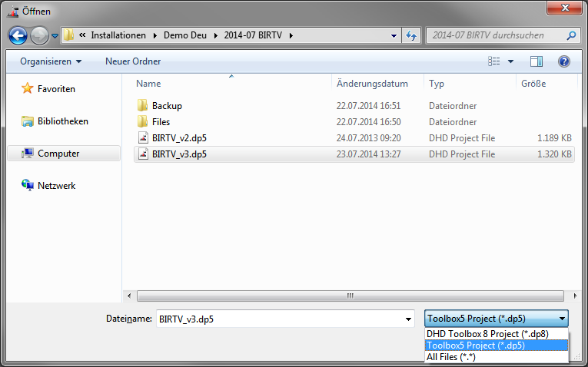588x367 pixels.
Task: Click the Öffnen title bar app icon
Action: coord(13,12)
